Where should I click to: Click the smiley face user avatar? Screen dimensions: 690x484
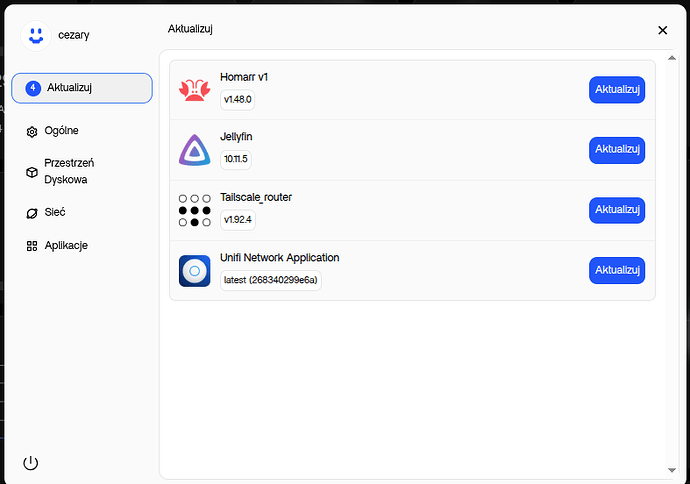(x=37, y=35)
